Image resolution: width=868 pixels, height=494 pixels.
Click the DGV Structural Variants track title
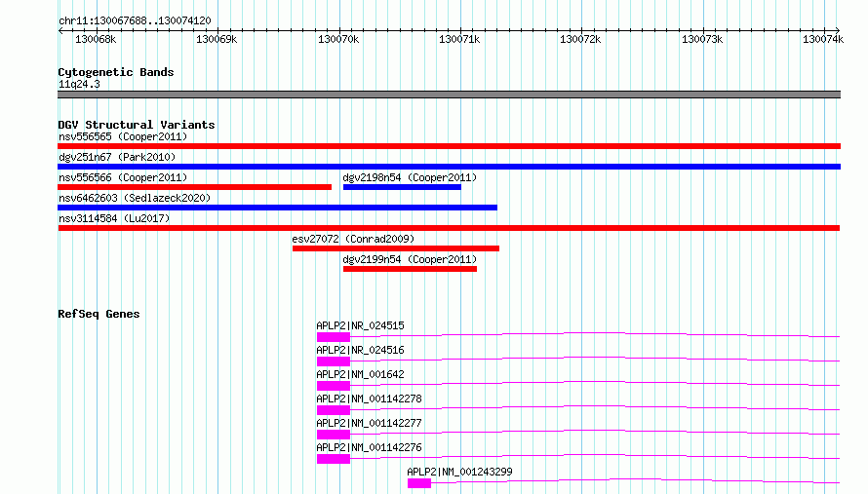coord(137,125)
